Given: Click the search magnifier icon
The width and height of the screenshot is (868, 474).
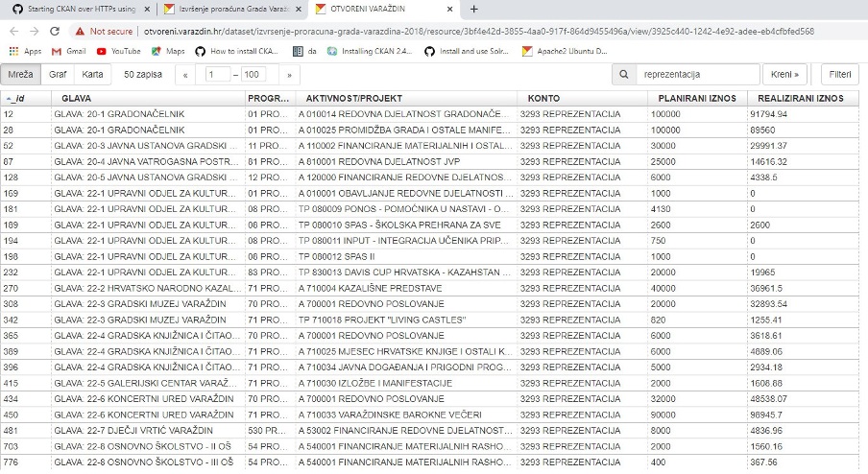Looking at the screenshot, I should click(624, 75).
